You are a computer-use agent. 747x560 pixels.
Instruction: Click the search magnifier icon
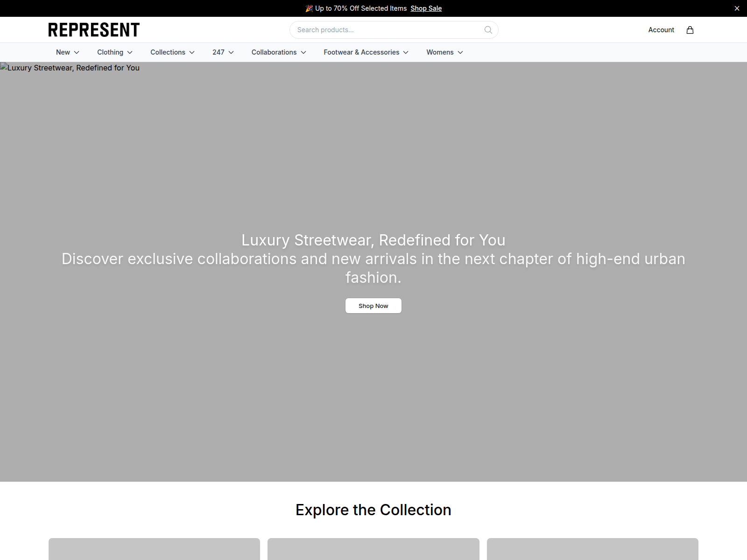488,30
